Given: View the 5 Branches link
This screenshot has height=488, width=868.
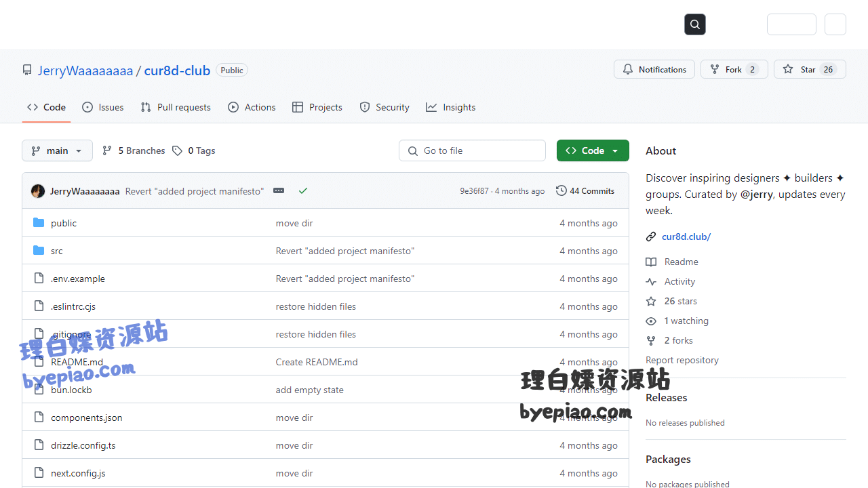Looking at the screenshot, I should click(x=134, y=150).
